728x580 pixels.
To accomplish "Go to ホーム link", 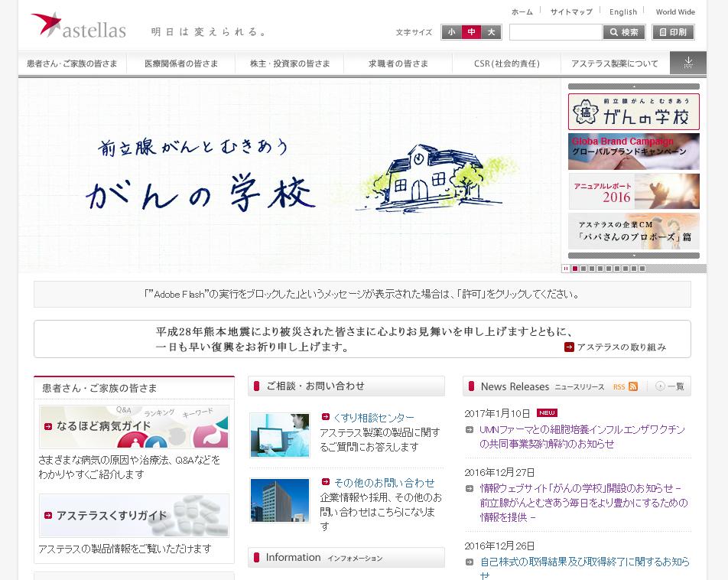I will 522,12.
